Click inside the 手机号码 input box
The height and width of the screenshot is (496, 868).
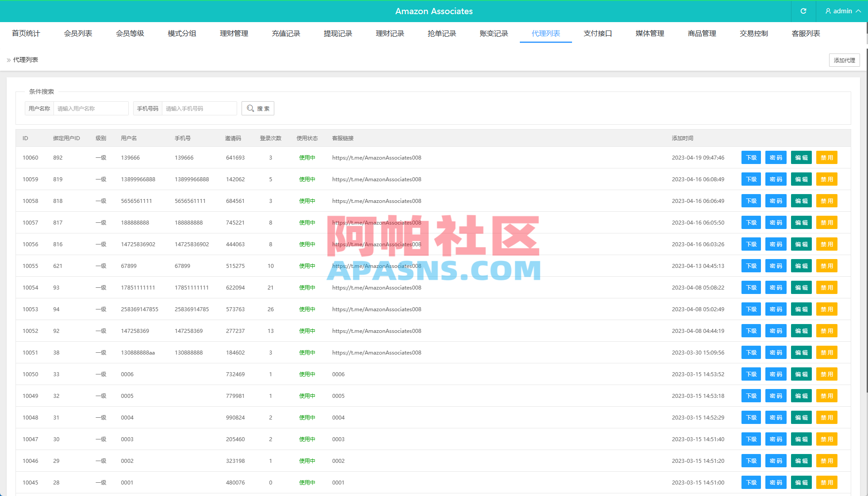(x=199, y=108)
